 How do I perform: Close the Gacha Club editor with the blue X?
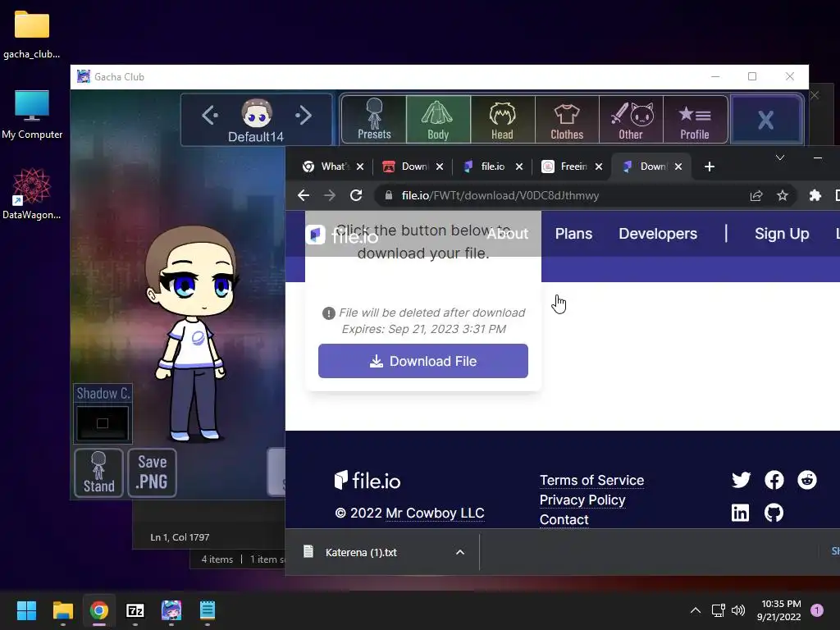pos(766,119)
